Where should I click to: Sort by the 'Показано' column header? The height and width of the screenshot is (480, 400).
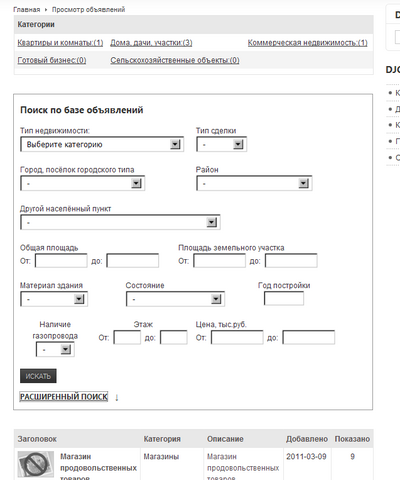[352, 439]
